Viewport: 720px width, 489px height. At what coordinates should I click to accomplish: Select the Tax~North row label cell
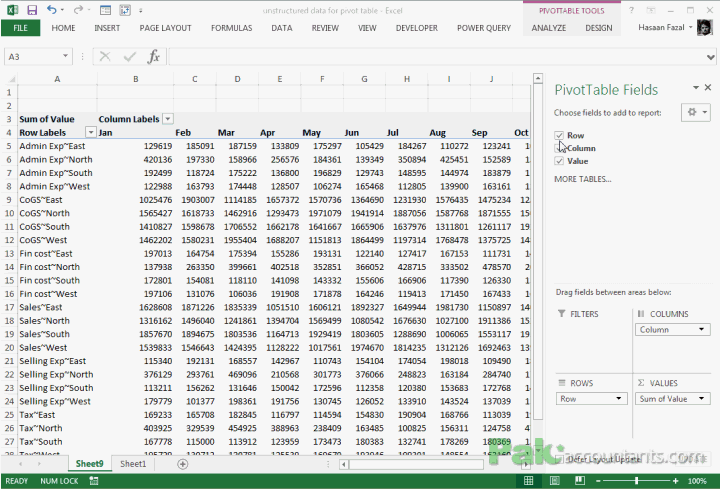coord(57,428)
